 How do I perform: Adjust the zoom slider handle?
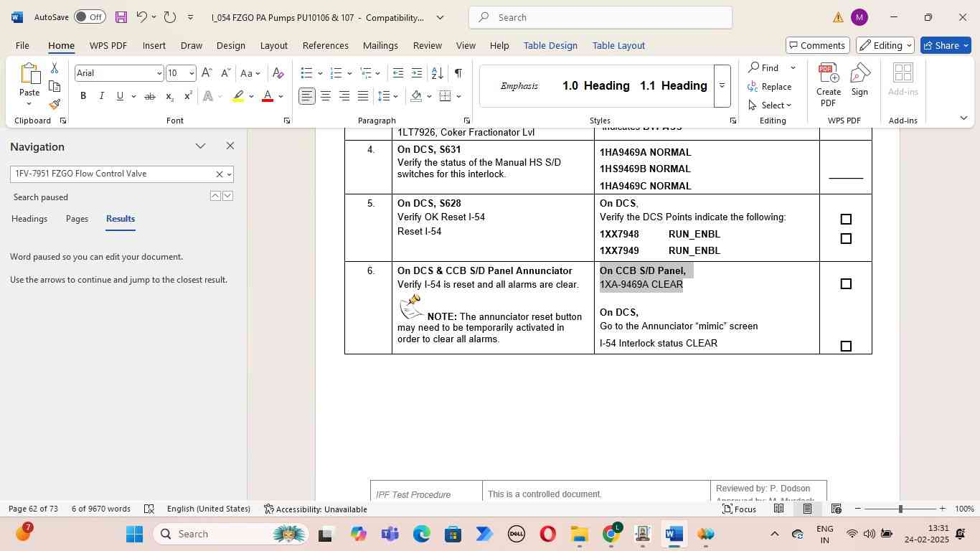click(x=900, y=509)
